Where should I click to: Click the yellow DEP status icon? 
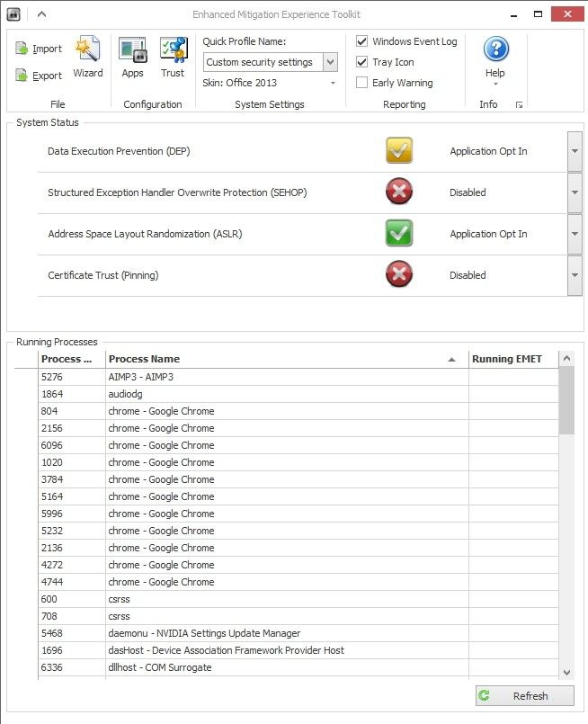(399, 151)
